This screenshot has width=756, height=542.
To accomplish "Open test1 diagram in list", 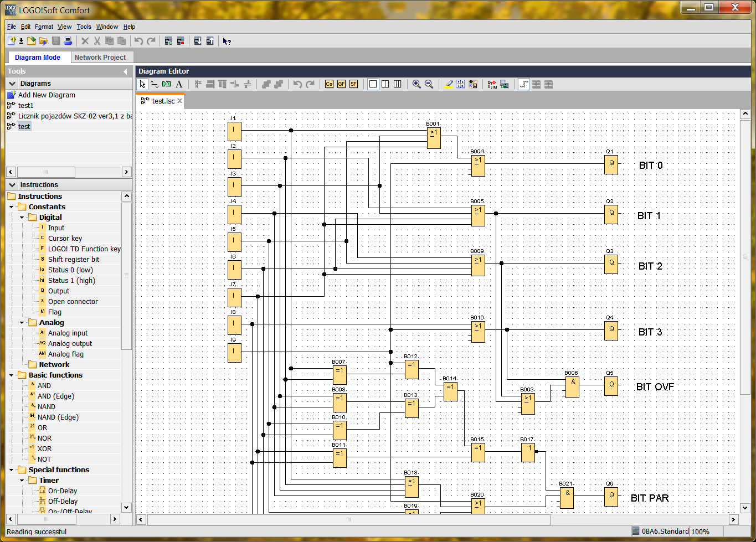I will (x=25, y=106).
